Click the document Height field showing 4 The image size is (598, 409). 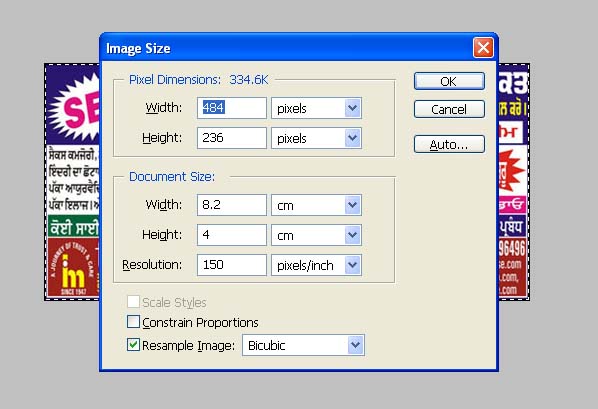coord(232,235)
